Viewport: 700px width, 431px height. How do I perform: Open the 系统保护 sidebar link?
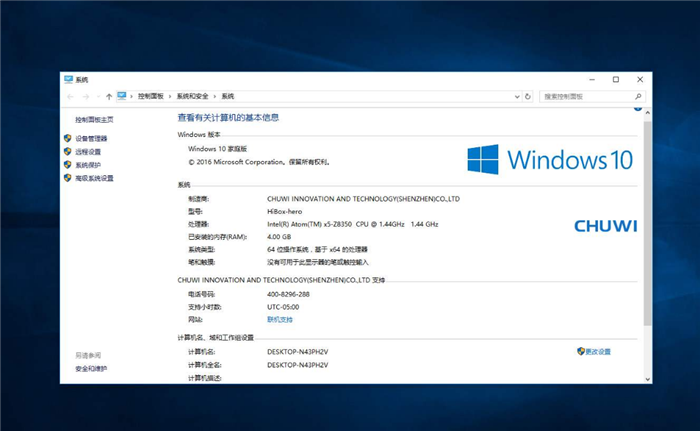point(88,165)
